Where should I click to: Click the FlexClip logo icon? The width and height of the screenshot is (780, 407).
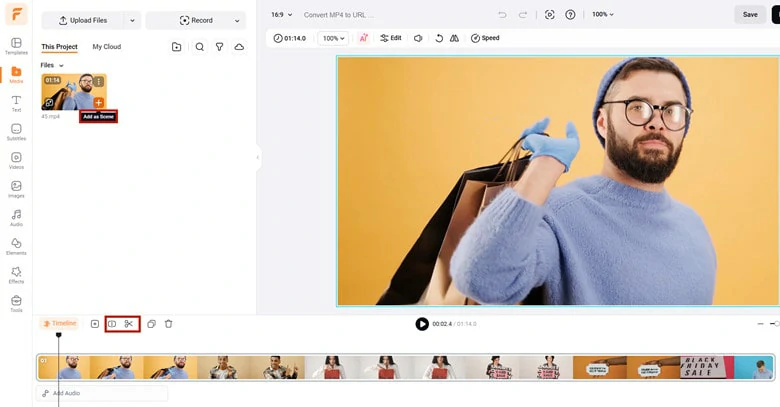point(16,14)
